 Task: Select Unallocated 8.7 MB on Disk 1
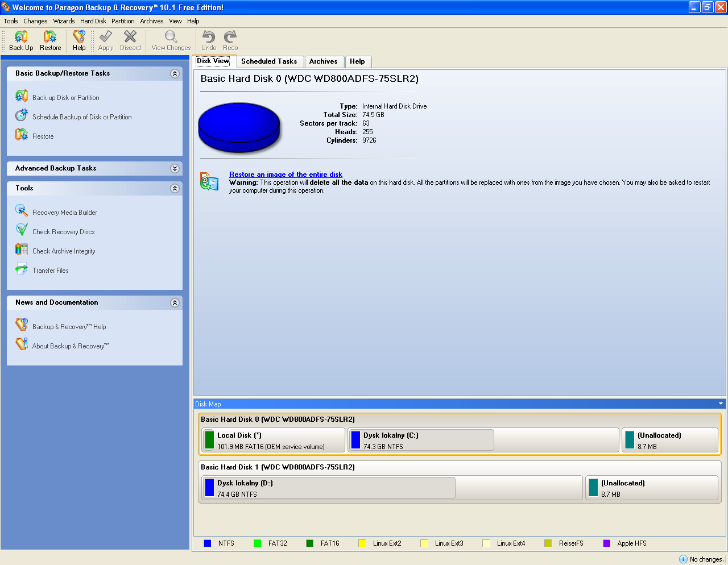click(x=652, y=488)
